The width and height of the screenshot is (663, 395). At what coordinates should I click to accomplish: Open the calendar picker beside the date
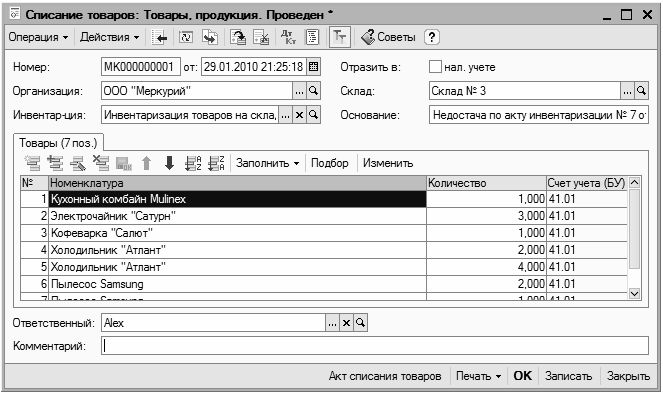click(x=313, y=67)
